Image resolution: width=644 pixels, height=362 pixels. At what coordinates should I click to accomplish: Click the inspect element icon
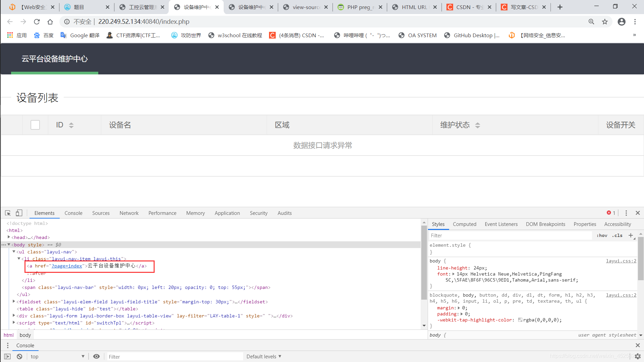pyautogui.click(x=7, y=213)
